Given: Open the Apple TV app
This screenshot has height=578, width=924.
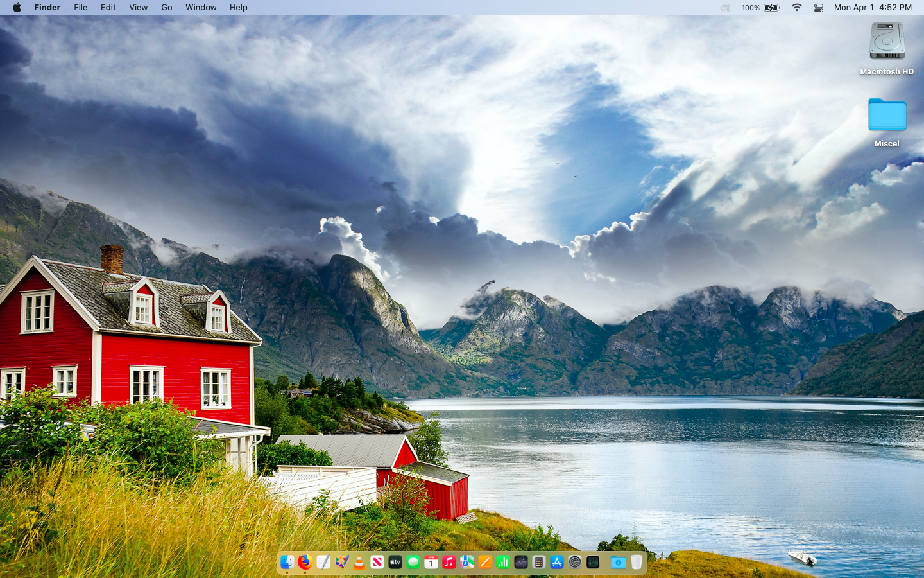Looking at the screenshot, I should tap(395, 562).
